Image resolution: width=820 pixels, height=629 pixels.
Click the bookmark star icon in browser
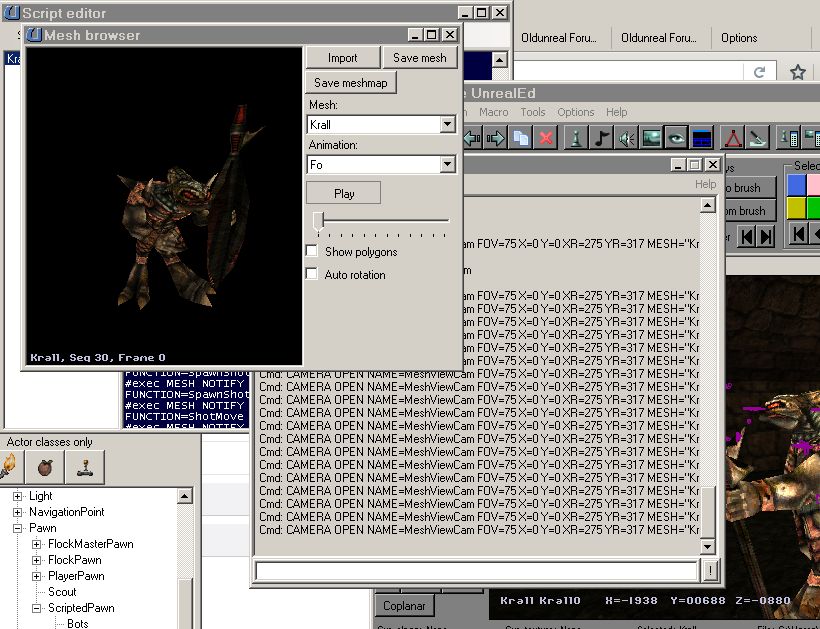798,72
